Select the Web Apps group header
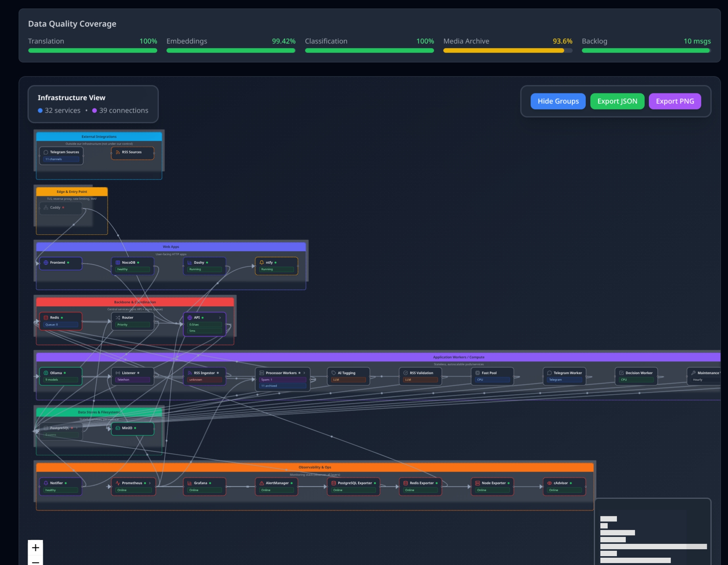 171,247
